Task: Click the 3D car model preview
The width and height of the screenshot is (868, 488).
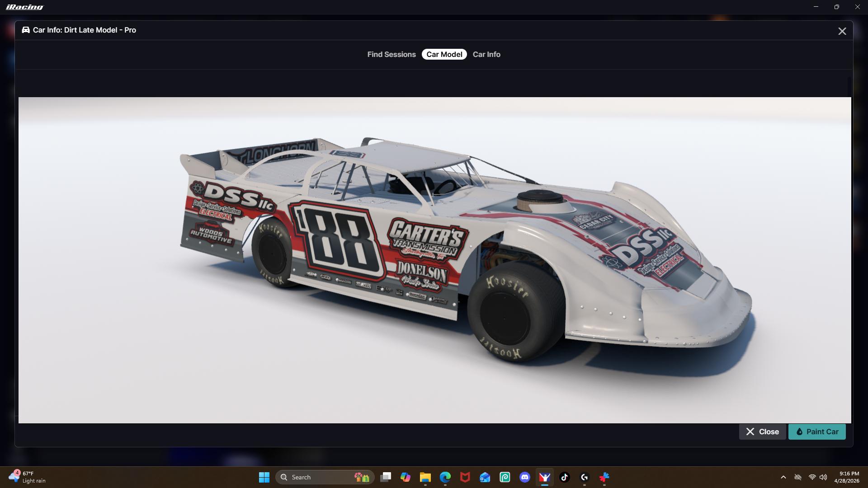Action: pos(434,260)
